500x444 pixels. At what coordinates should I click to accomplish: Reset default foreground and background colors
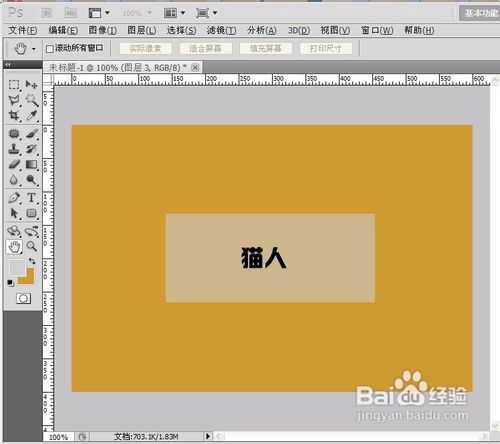11,283
